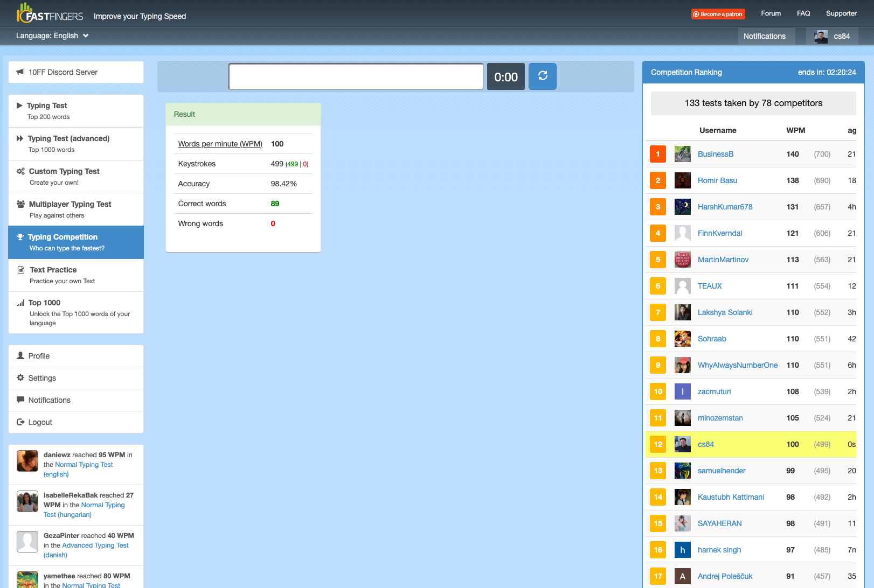Expand Typing Test (advanced) option

coord(76,144)
